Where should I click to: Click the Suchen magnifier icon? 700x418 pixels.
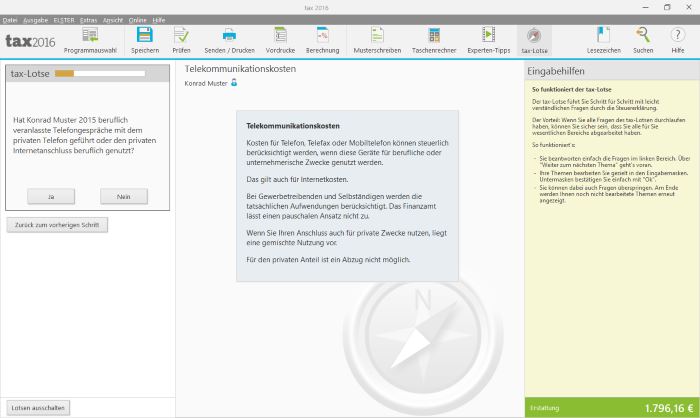[x=643, y=35]
